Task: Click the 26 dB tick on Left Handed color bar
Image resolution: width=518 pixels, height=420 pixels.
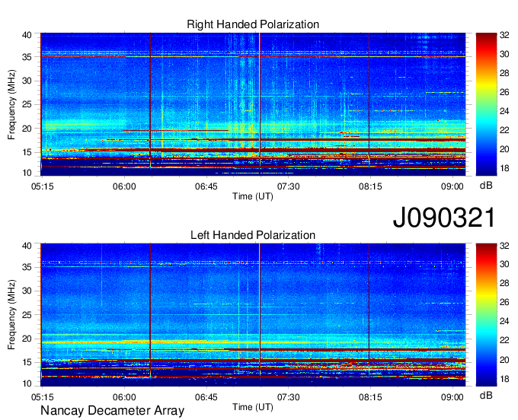Action: coord(504,303)
